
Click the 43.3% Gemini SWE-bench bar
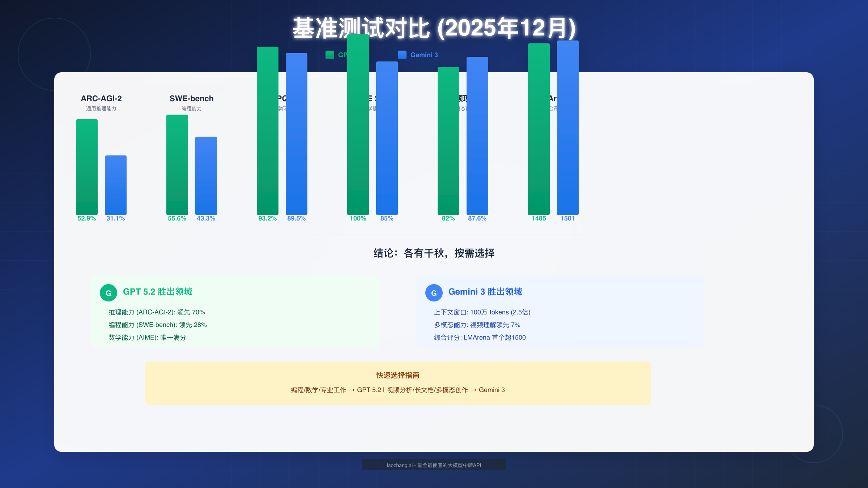tap(206, 175)
